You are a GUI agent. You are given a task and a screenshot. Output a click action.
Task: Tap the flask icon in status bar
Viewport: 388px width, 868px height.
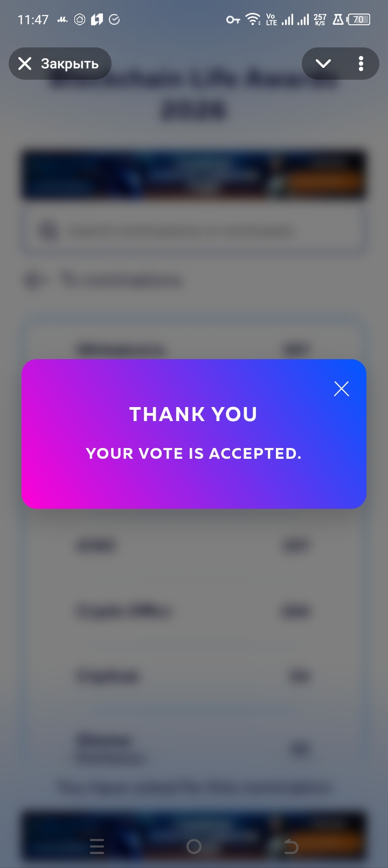click(x=338, y=20)
